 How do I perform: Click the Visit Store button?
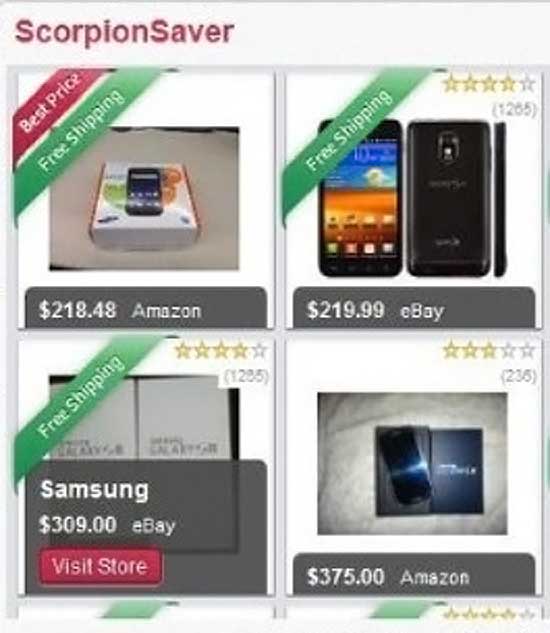[x=100, y=566]
